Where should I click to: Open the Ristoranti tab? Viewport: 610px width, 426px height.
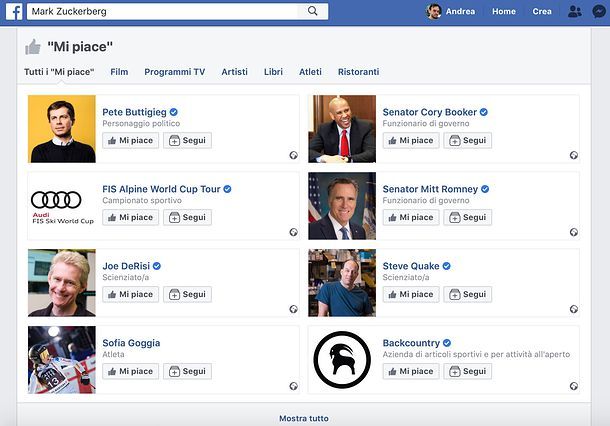pyautogui.click(x=359, y=72)
